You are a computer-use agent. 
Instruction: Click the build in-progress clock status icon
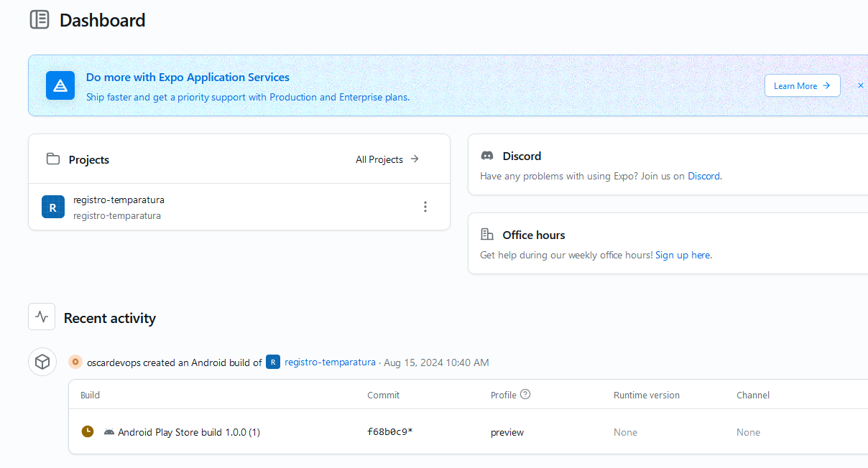click(x=88, y=431)
